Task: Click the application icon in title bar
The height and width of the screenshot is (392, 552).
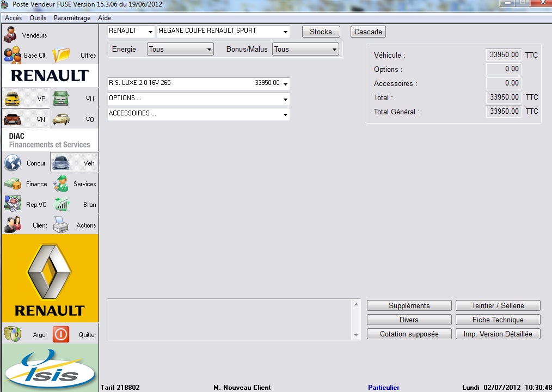Action: pyautogui.click(x=4, y=4)
